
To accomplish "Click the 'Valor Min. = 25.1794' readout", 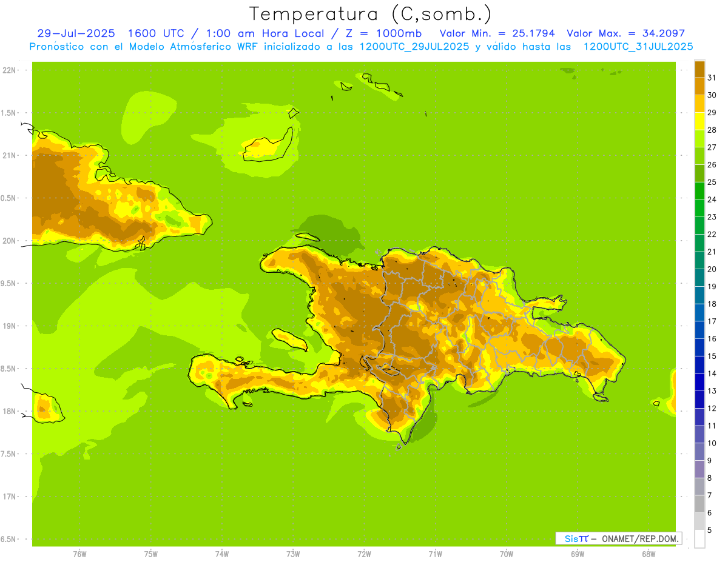I will pos(497,33).
